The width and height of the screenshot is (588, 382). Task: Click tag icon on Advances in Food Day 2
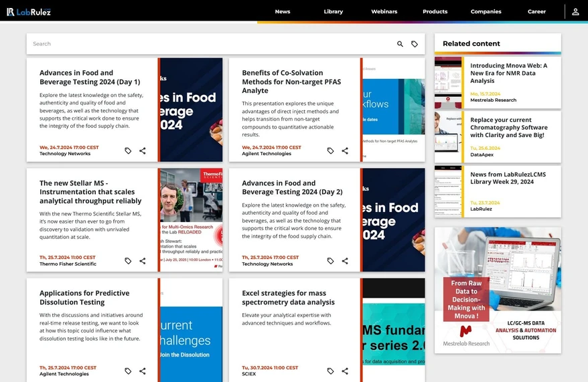(x=330, y=261)
